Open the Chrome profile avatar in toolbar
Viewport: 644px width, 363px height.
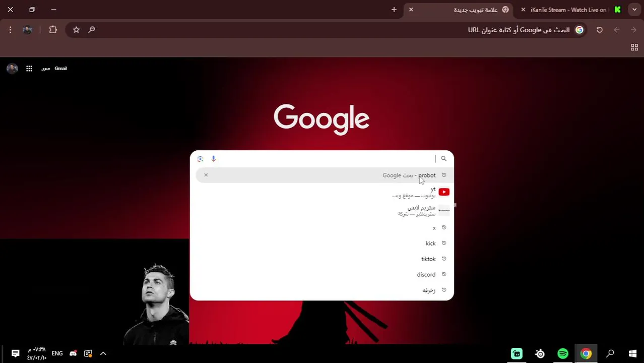(28, 30)
